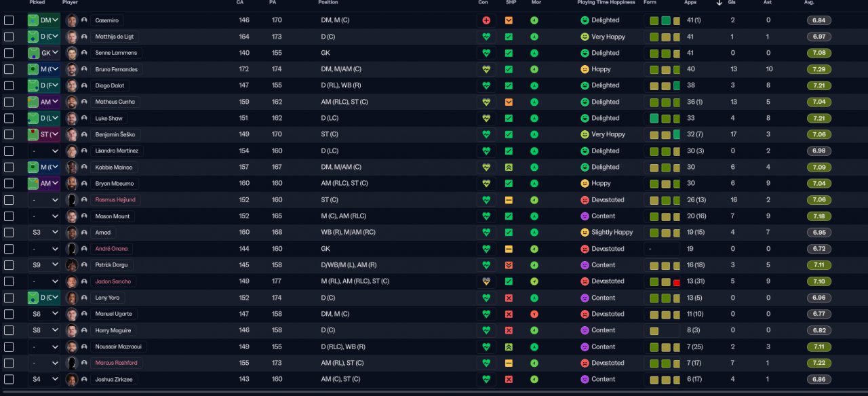Click the person icon beside Casemiro
The image size is (868, 396).
84,20
